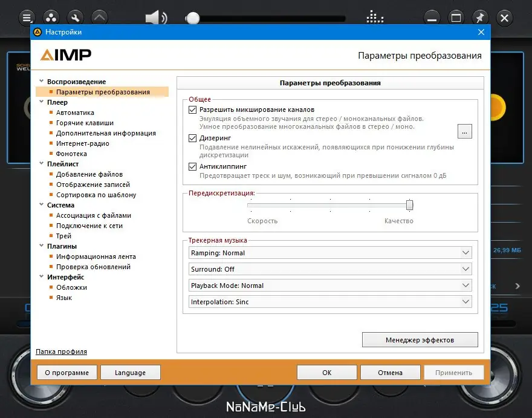Open Фонотека settings page

(x=71, y=154)
